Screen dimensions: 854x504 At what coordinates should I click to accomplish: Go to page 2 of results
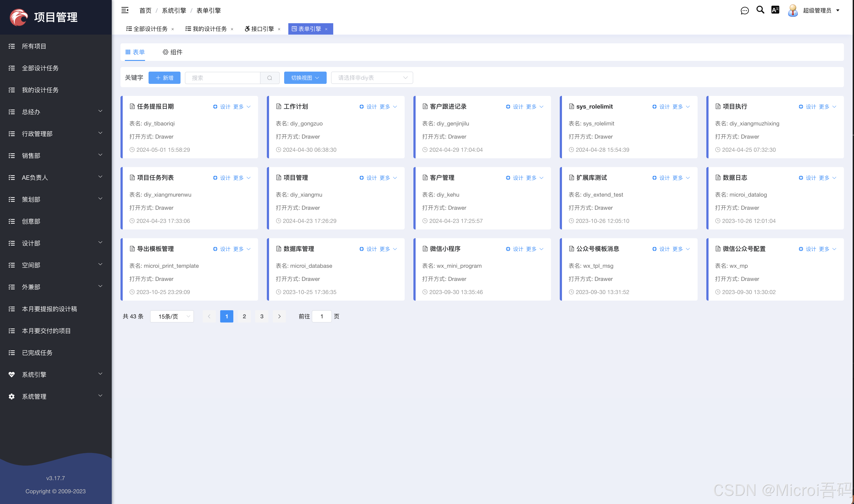pos(244,316)
